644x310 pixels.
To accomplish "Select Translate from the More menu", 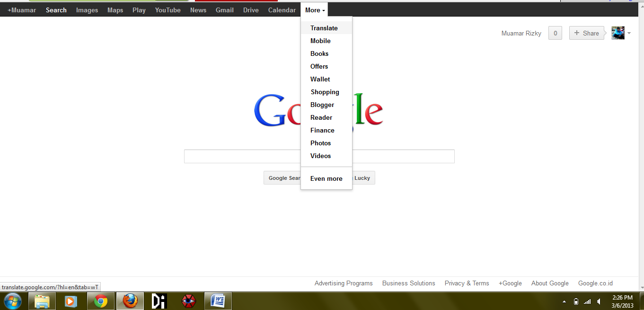I will click(x=324, y=27).
